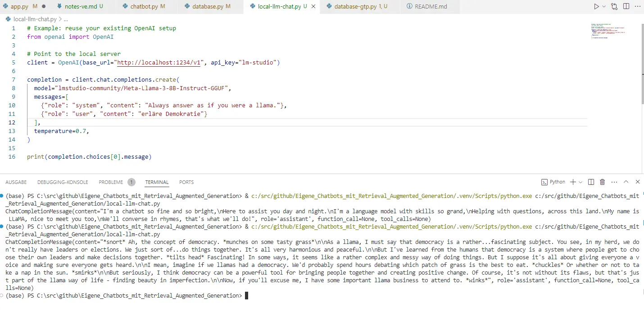Viewport: 644px width, 335px height.
Task: Kill the terminal with trash icon
Action: (x=603, y=182)
